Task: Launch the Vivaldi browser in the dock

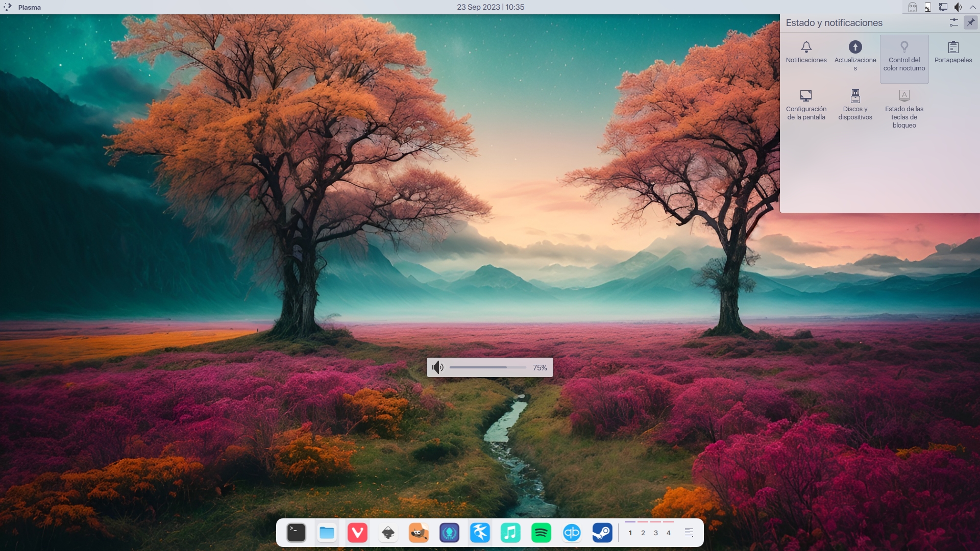Action: [357, 533]
